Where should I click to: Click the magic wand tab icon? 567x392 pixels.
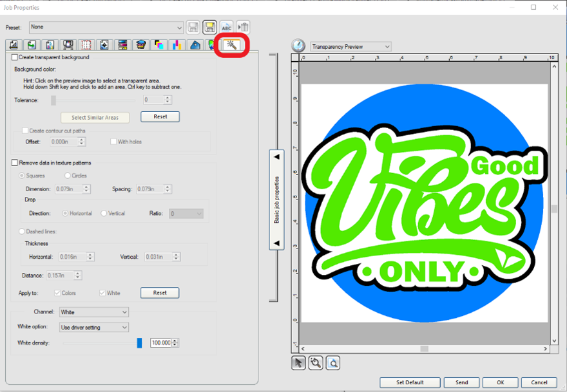click(x=230, y=45)
